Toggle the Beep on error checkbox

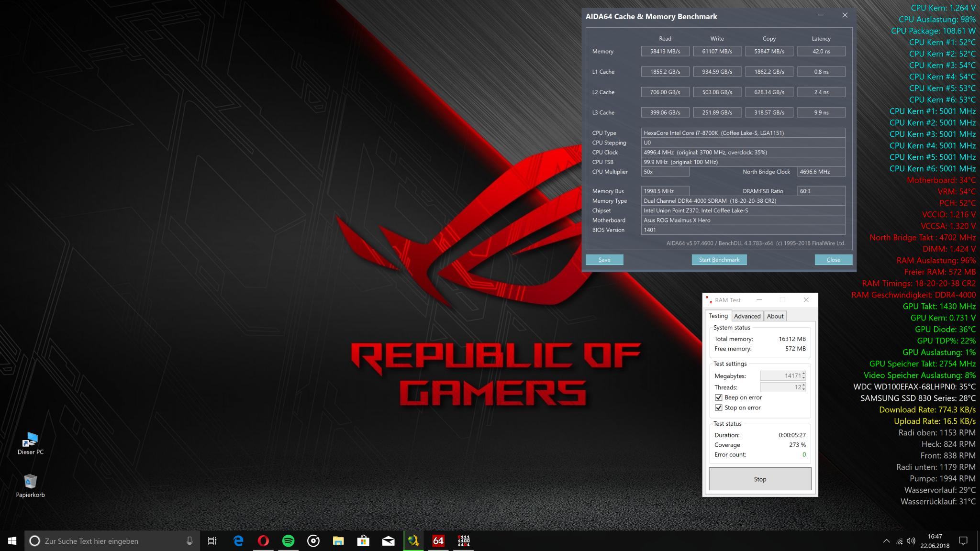click(718, 397)
